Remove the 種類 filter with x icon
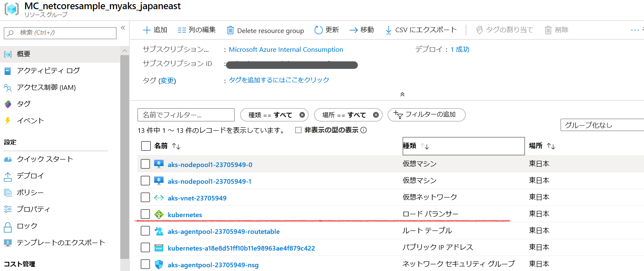The height and width of the screenshot is (271, 644). (x=302, y=115)
